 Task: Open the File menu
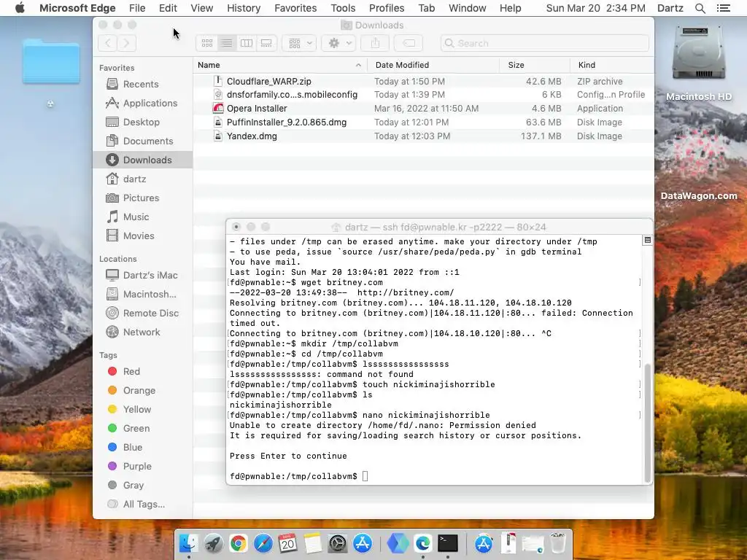click(137, 8)
